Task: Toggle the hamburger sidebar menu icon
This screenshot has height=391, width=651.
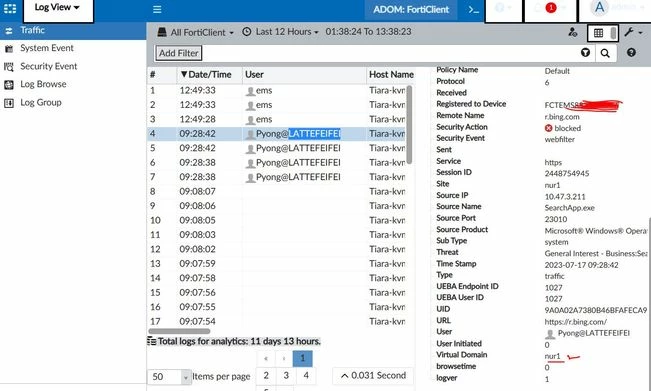Action: point(157,9)
